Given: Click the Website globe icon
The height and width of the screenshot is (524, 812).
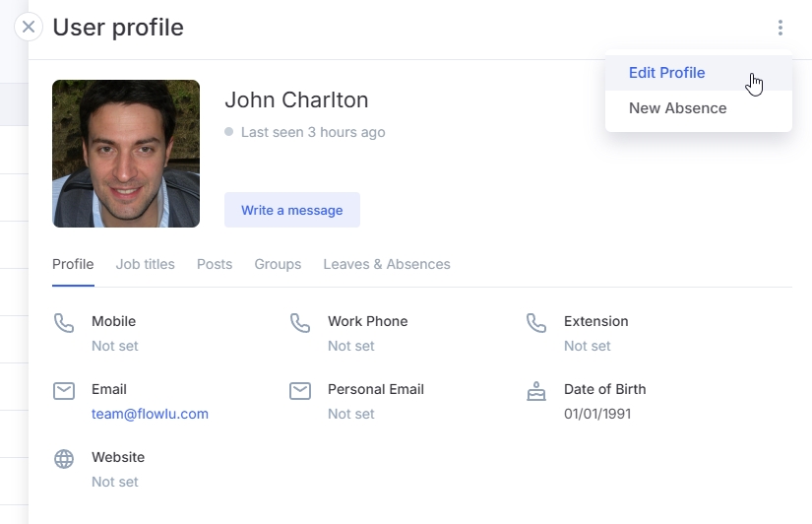Looking at the screenshot, I should [64, 459].
